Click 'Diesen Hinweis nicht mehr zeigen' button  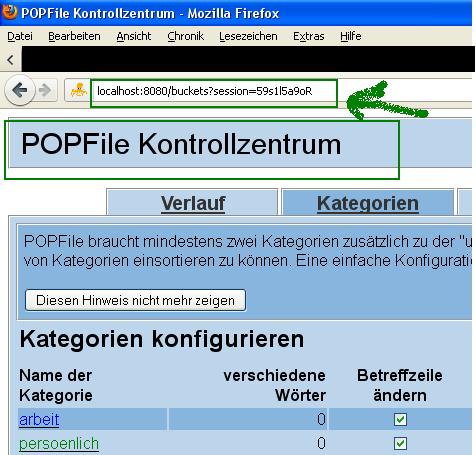[135, 300]
